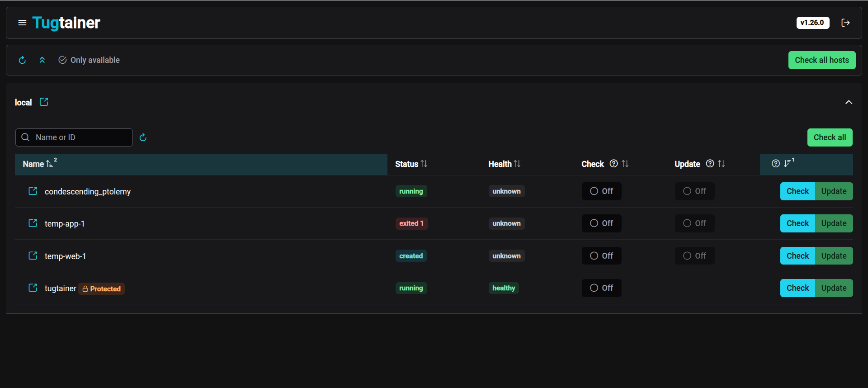Open condescending_ptolemy container link icon
This screenshot has width=868, height=388.
pos(33,191)
